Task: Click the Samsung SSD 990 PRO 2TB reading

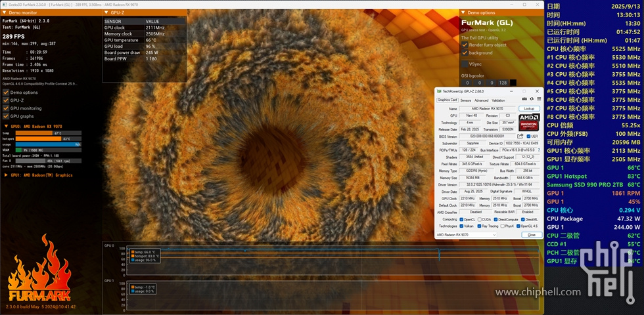Action: point(593,184)
